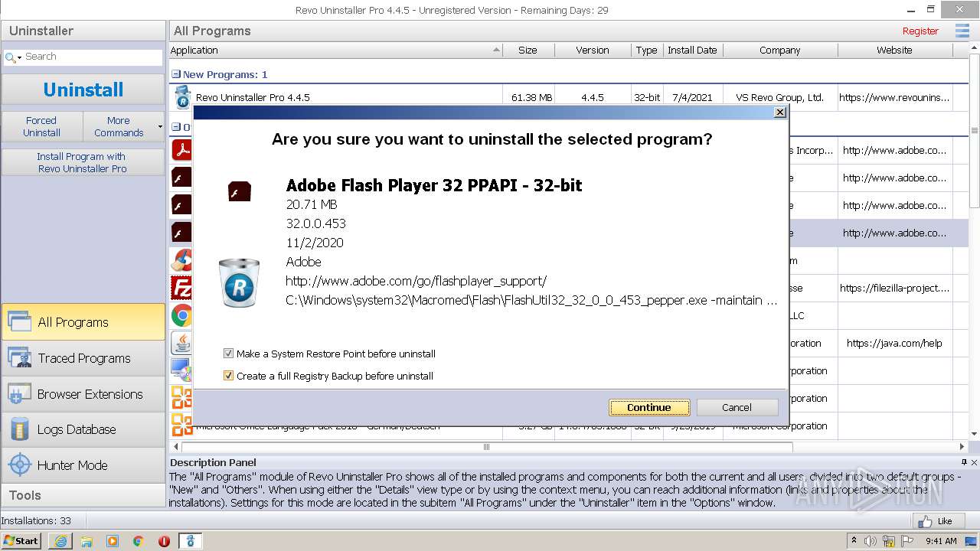Click the Forced Uninstall button
Screen dimensions: 980x551
[41, 126]
